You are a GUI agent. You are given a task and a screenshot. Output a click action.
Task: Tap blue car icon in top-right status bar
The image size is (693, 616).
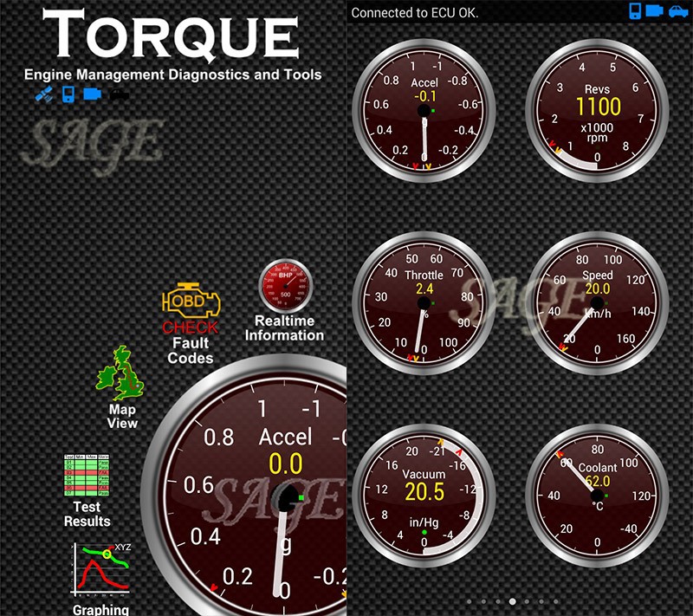pos(678,11)
